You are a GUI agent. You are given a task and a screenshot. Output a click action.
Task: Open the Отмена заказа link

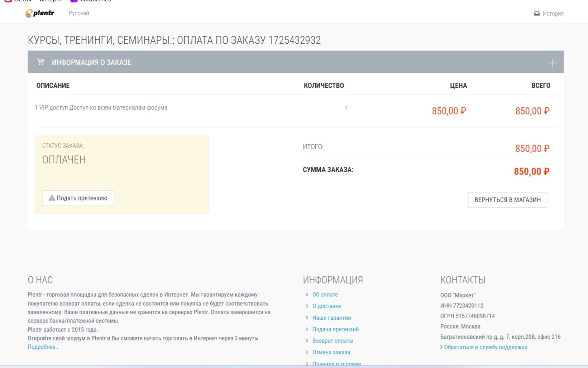pos(331,352)
